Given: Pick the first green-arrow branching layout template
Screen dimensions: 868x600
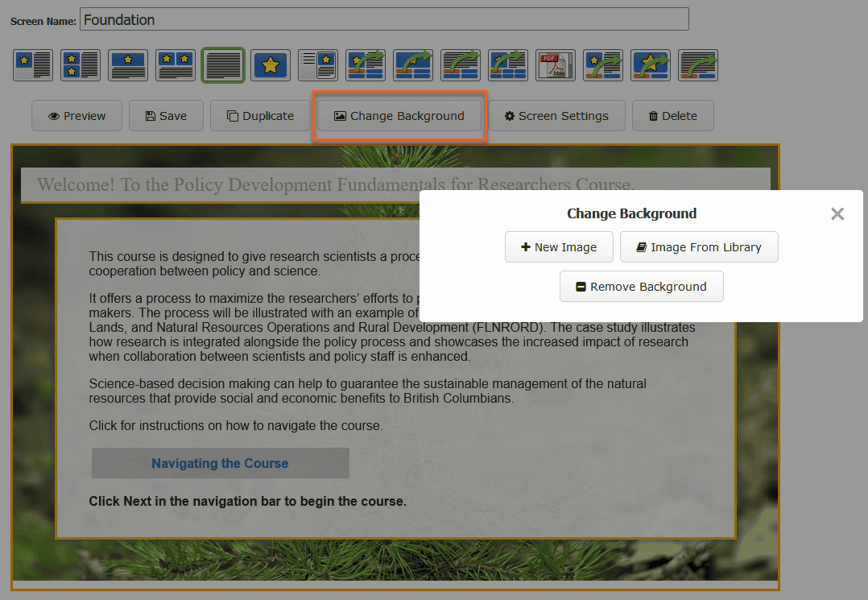Looking at the screenshot, I should pos(366,65).
